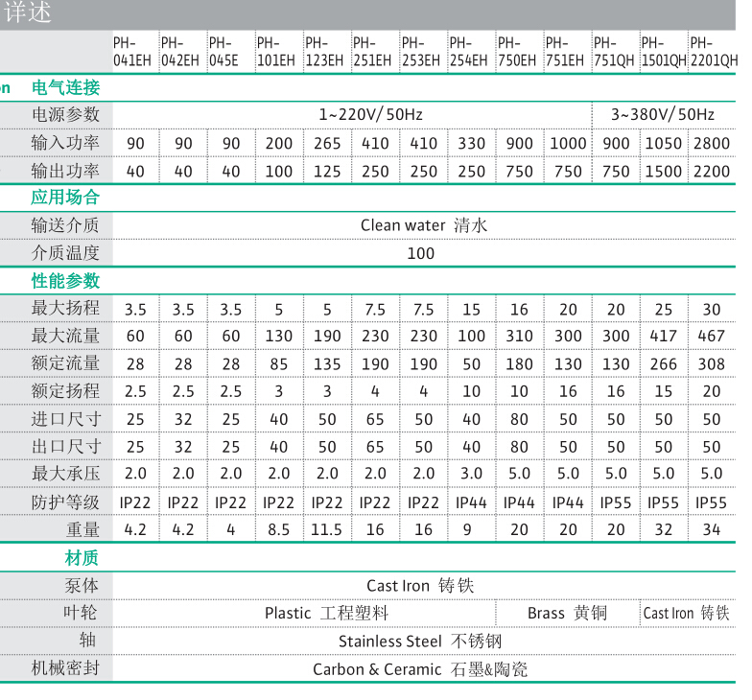
Task: Click the 轴 row label
Action: [87, 641]
